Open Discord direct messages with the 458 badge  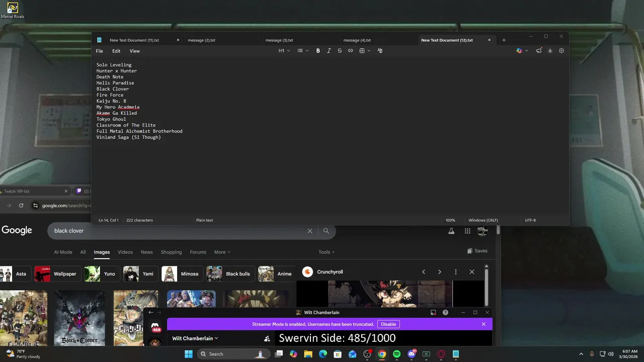pos(155,327)
